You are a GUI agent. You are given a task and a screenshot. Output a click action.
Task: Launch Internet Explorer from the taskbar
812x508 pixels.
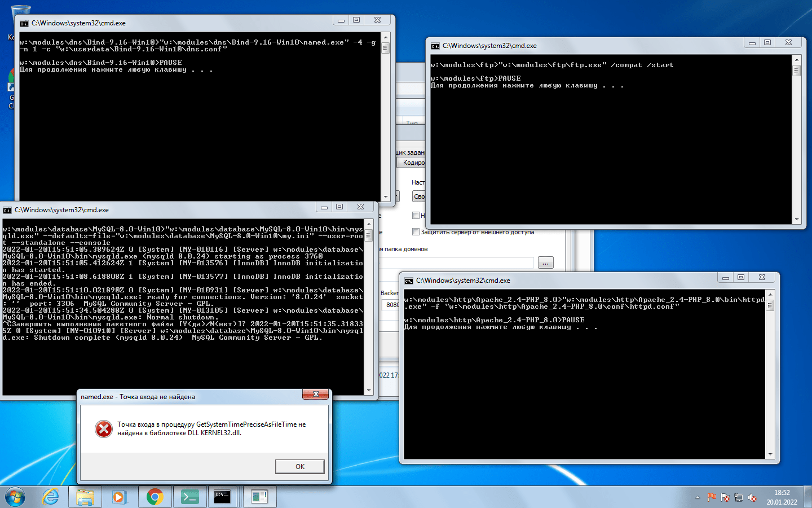(x=51, y=497)
